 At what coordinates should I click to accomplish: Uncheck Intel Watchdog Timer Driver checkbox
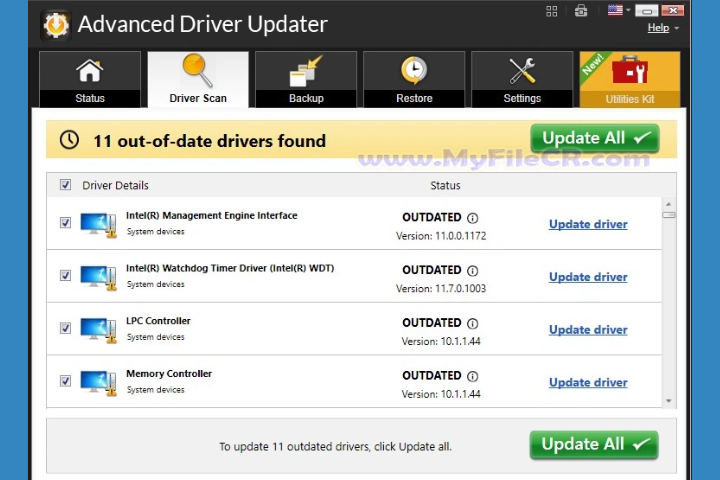65,276
